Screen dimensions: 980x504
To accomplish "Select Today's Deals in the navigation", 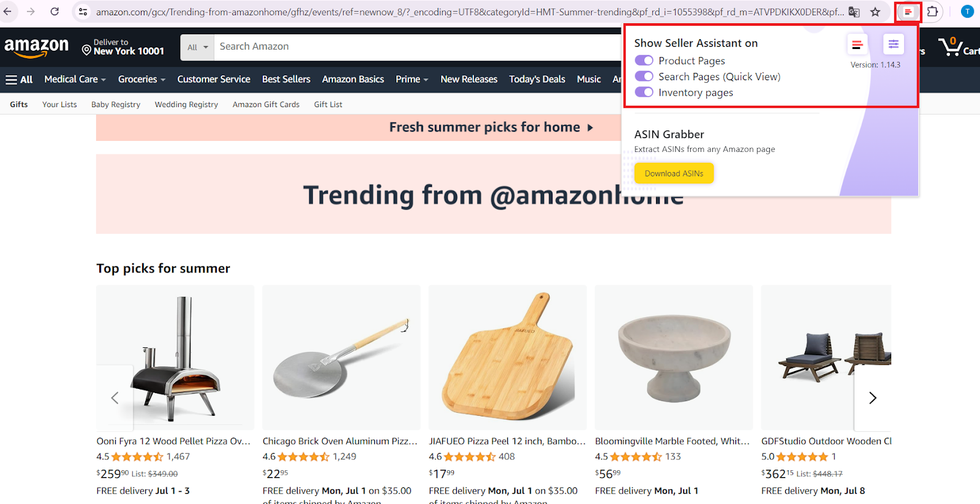I will [537, 79].
